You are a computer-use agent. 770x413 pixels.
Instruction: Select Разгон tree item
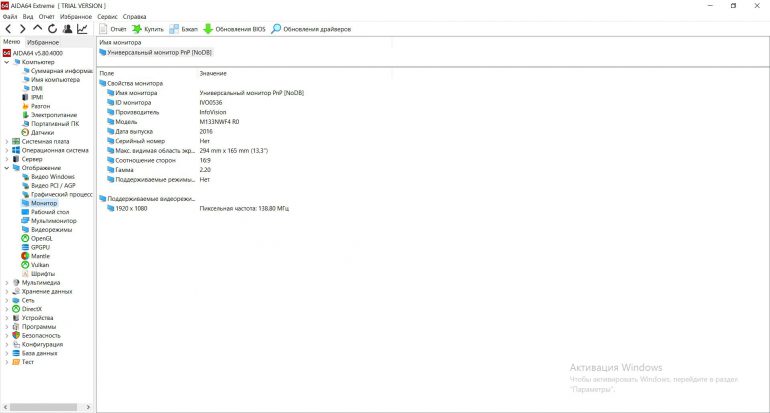36,106
